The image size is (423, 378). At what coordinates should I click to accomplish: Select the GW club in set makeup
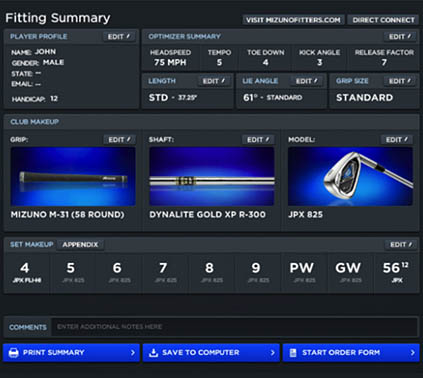(350, 273)
